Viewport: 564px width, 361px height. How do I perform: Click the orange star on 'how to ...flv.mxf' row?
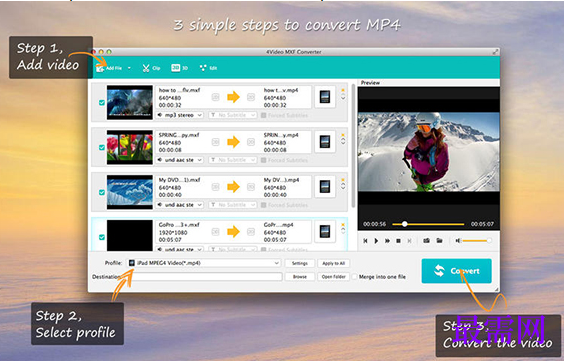point(343,90)
